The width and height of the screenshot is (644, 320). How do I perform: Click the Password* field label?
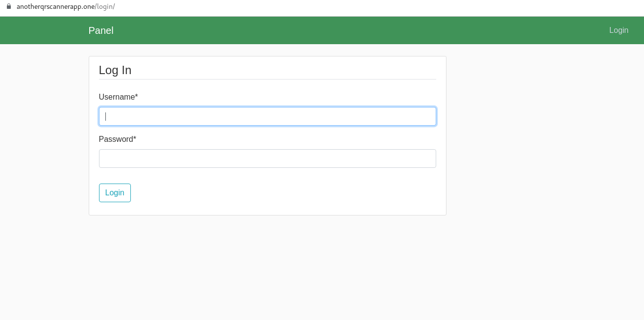click(117, 139)
